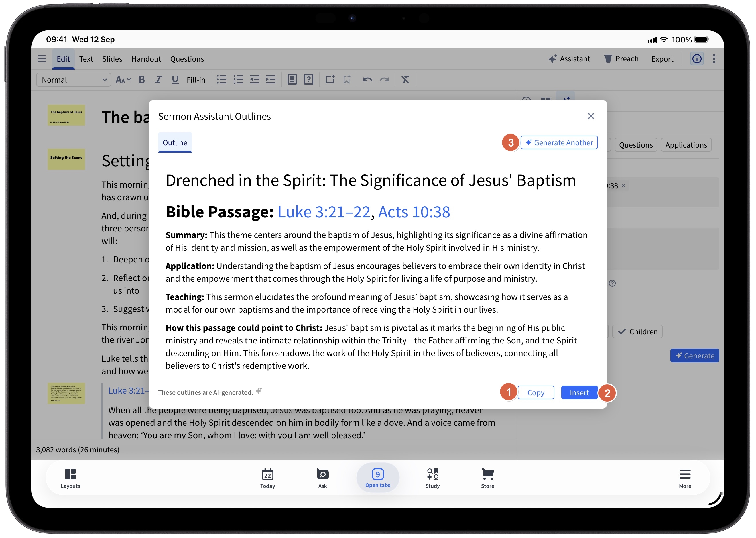This screenshot has width=756, height=538.
Task: Copy the generated outline
Action: (536, 393)
